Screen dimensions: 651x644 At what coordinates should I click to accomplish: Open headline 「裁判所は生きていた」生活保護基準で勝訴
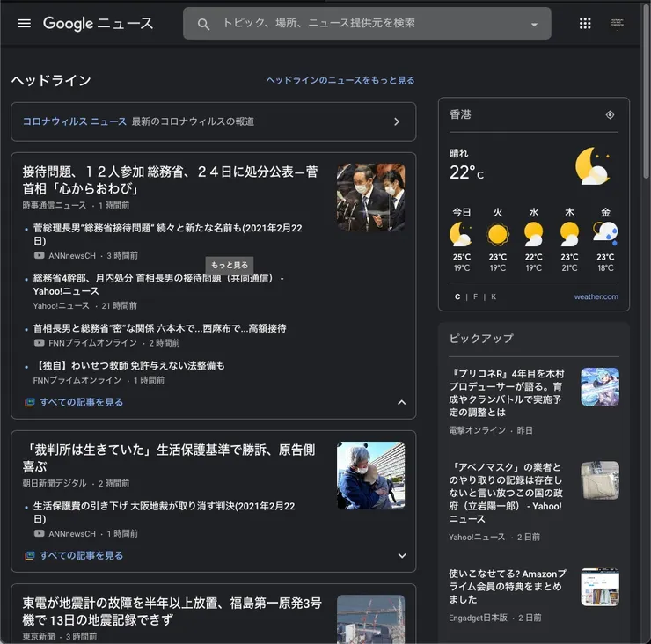point(170,457)
